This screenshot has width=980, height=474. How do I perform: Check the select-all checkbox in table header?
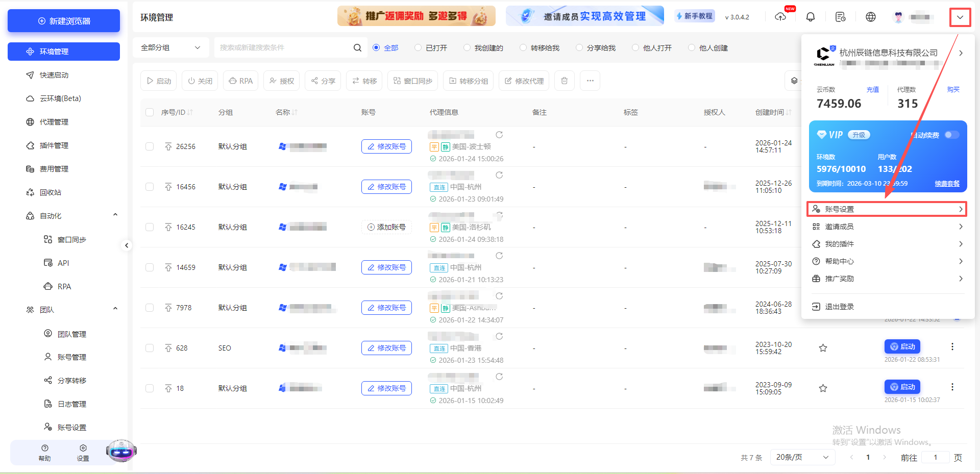pyautogui.click(x=150, y=112)
